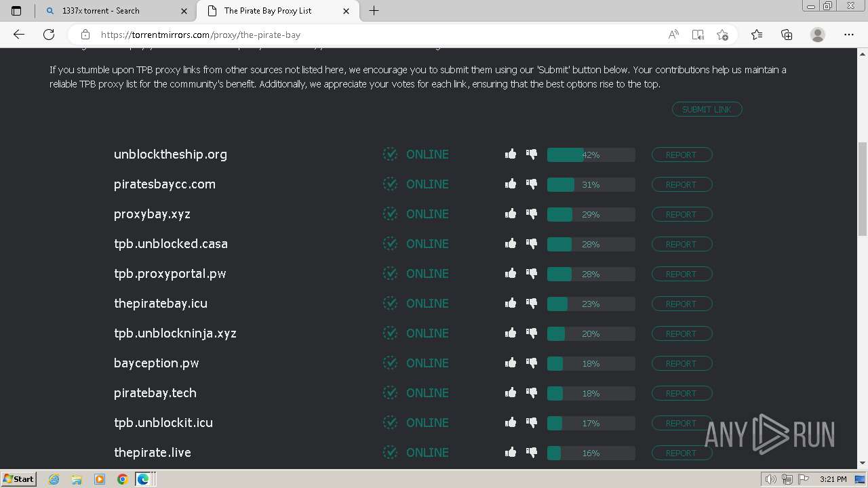This screenshot has width=868, height=488.
Task: Open Edge Settings and more menu
Action: pos(849,35)
